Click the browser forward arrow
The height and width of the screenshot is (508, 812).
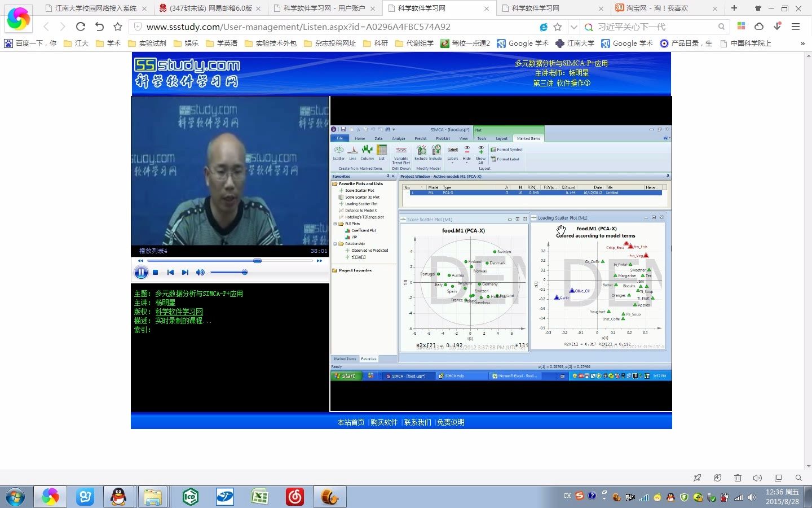point(63,27)
